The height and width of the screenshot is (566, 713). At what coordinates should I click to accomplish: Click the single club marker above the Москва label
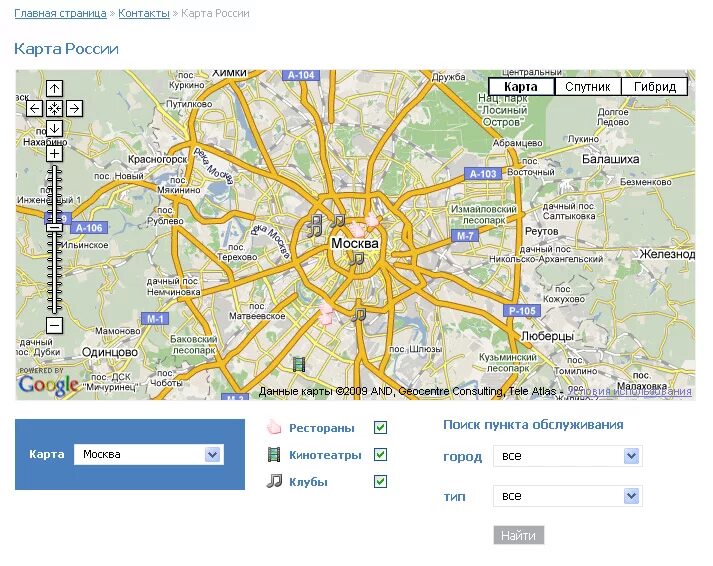pos(337,221)
